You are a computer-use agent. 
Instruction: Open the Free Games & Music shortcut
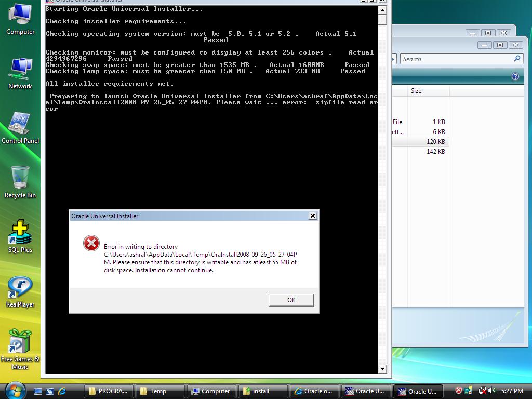point(20,350)
